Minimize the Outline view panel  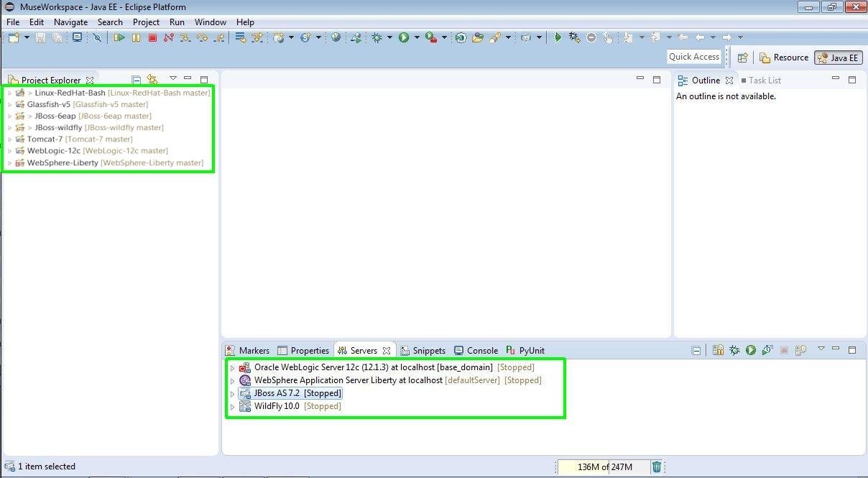point(835,79)
